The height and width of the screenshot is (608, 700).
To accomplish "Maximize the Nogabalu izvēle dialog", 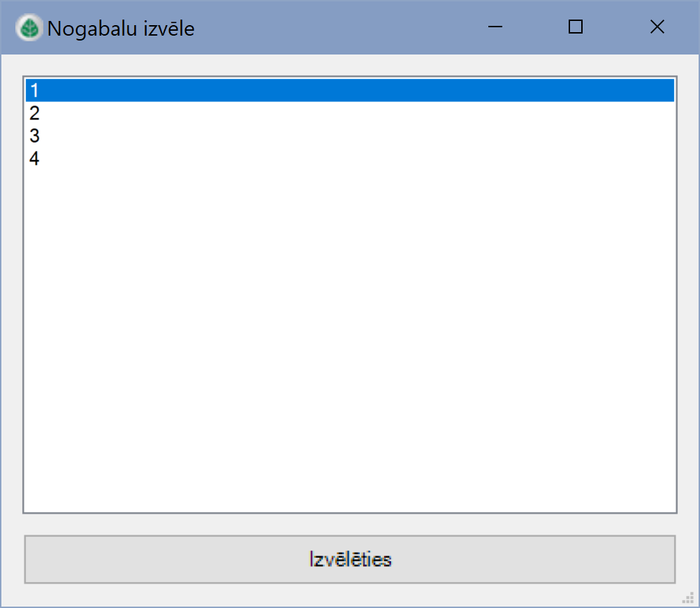I will click(x=575, y=27).
